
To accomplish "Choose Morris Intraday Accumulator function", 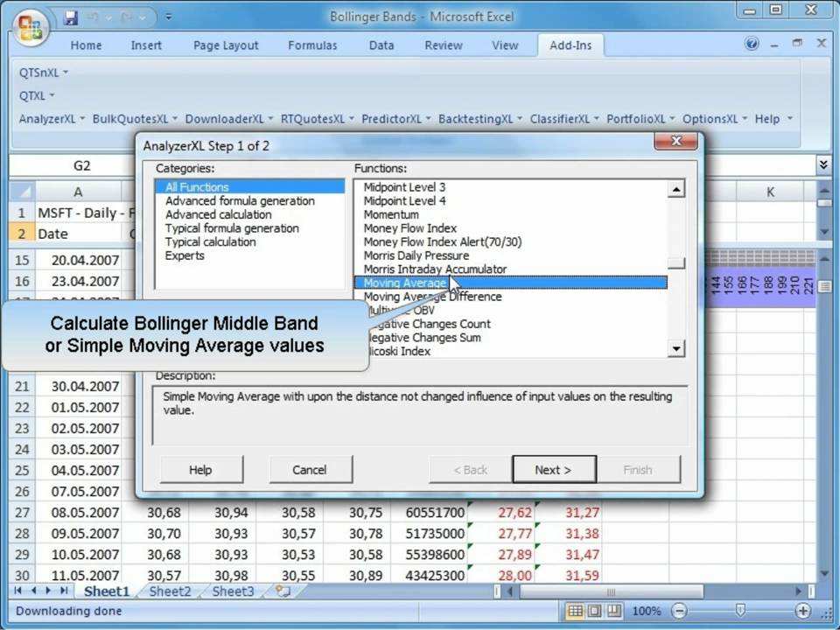I will coord(435,269).
